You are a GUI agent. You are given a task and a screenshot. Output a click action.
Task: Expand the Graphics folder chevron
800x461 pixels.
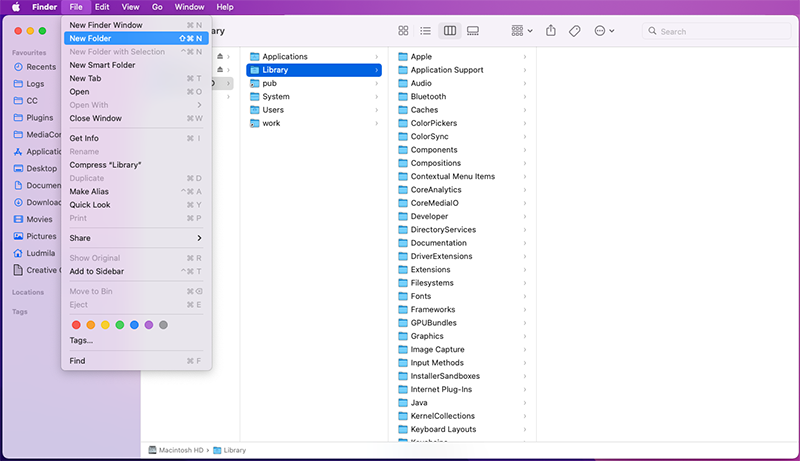pyautogui.click(x=524, y=336)
